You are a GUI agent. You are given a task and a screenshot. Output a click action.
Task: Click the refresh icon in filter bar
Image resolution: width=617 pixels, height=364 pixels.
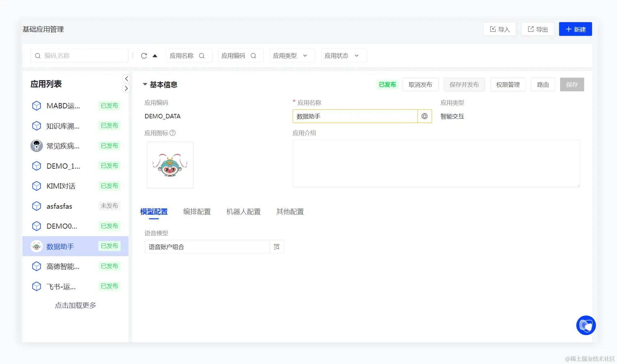pyautogui.click(x=144, y=56)
